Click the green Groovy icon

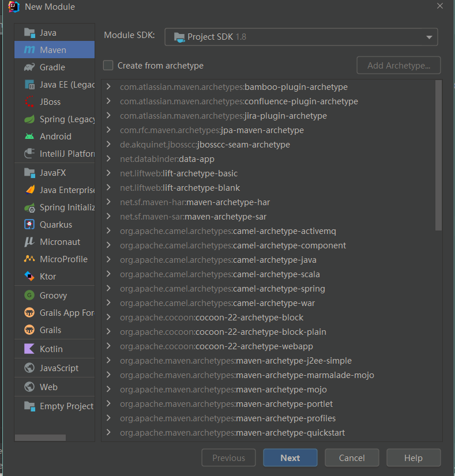click(x=29, y=295)
